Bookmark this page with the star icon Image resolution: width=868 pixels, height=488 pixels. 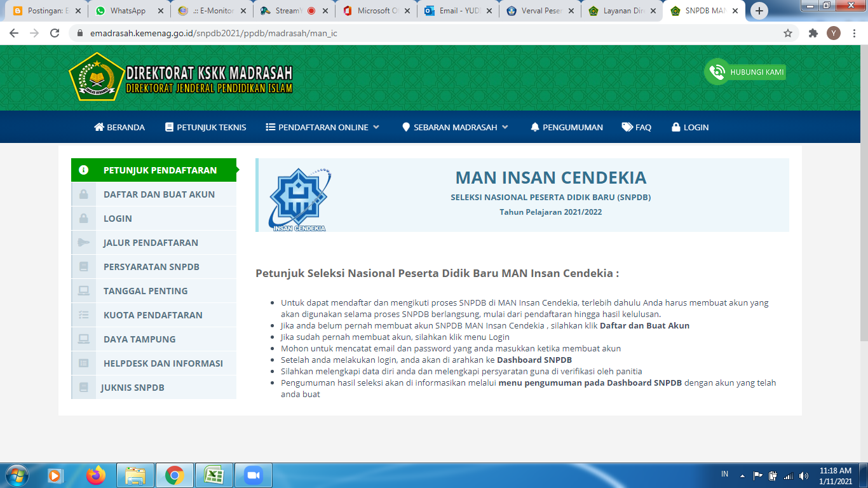click(788, 33)
